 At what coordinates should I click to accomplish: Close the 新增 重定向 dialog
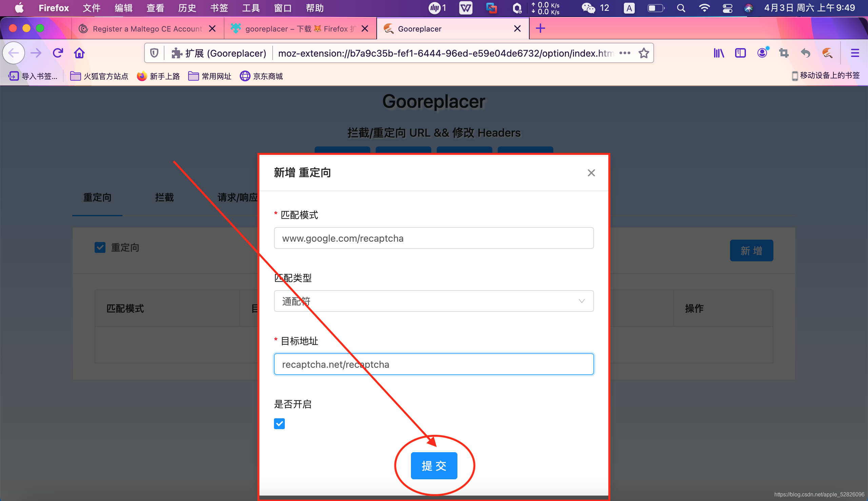click(591, 173)
